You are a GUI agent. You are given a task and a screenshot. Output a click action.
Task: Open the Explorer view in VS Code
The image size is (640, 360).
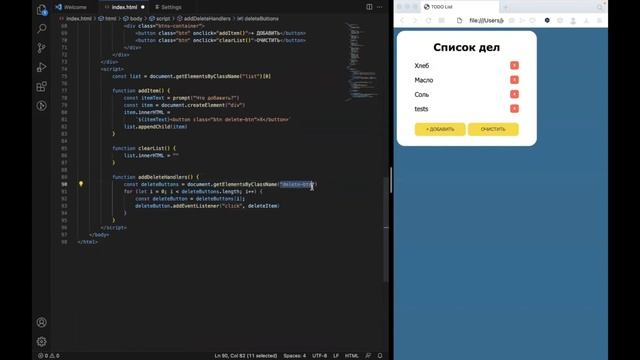[42, 10]
